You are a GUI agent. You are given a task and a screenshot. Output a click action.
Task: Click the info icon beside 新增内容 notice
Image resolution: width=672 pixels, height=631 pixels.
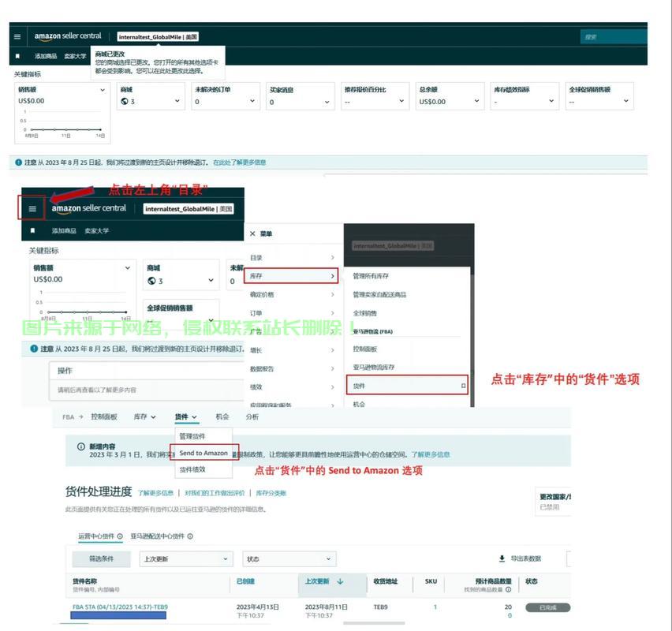(x=80, y=446)
